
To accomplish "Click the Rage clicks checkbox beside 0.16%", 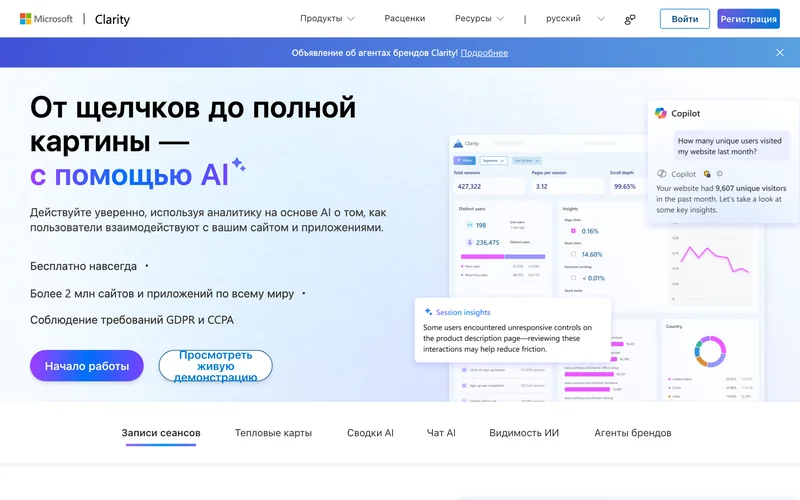I will click(x=573, y=231).
